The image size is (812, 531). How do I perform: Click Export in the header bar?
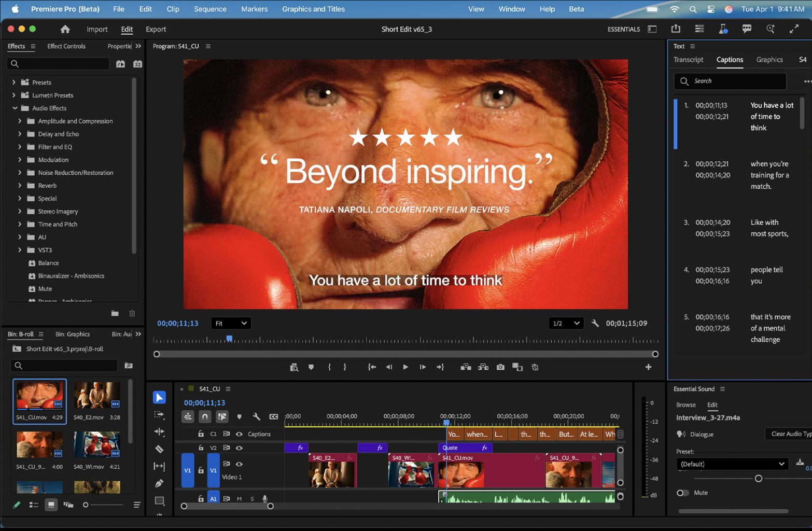(x=156, y=29)
